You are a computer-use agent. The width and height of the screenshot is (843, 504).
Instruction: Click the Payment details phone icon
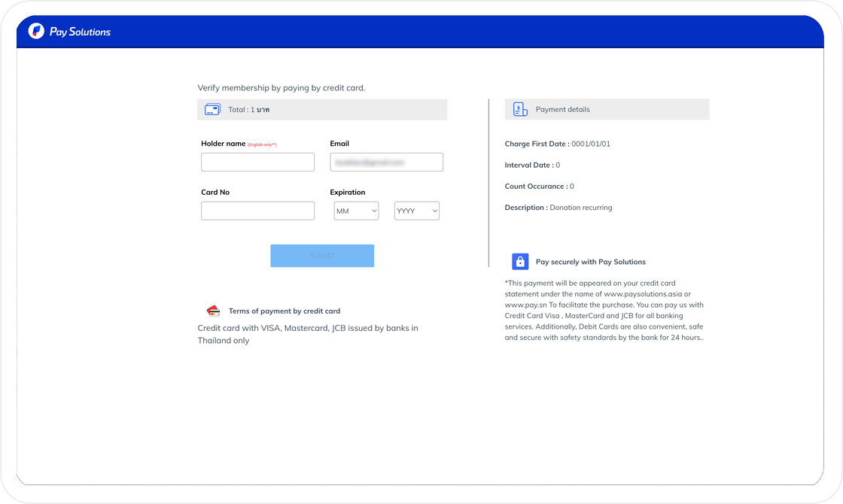coord(520,109)
